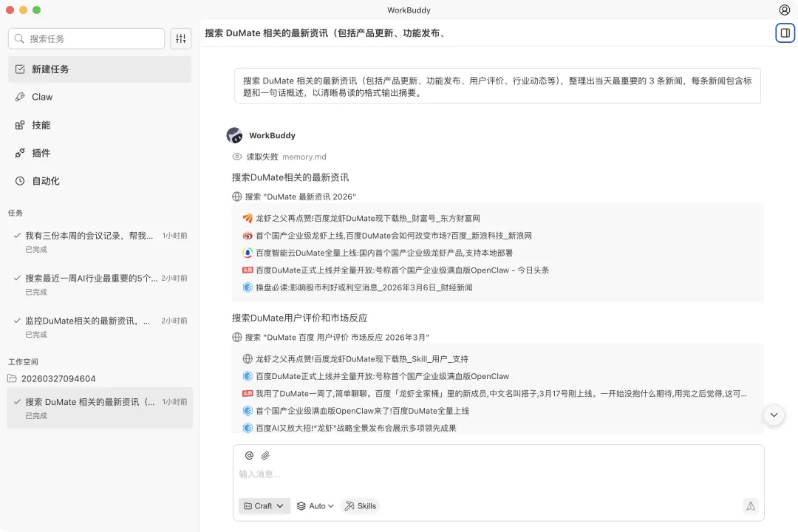Image resolution: width=798 pixels, height=532 pixels.
Task: Click the 新建任务 pencil-square icon
Action: [20, 69]
